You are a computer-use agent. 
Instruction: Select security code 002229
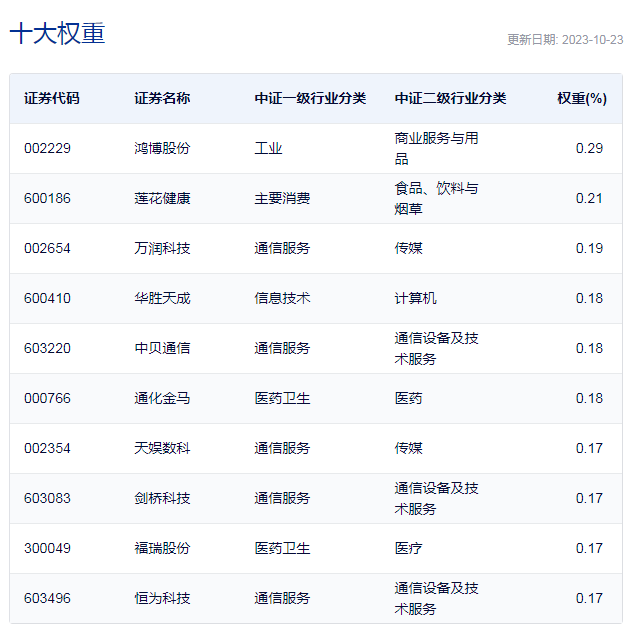[47, 148]
